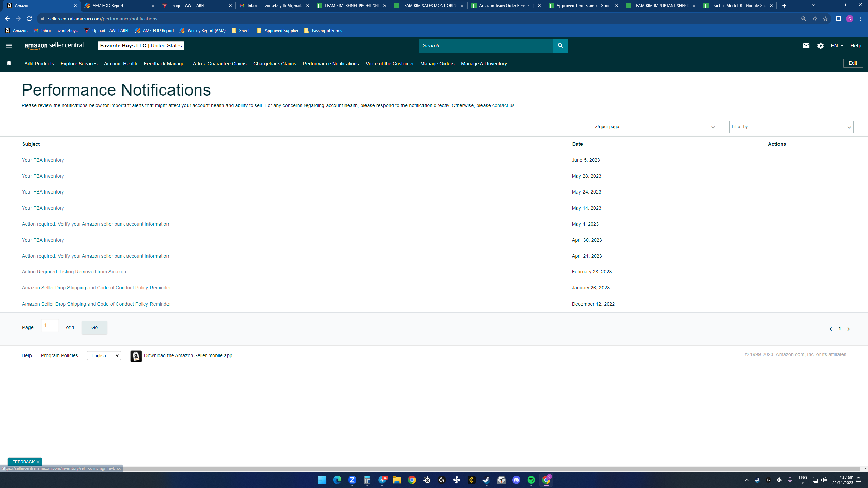Open the Listing Removed from Amazon notification
Screen dimensions: 868x488
pos(74,272)
